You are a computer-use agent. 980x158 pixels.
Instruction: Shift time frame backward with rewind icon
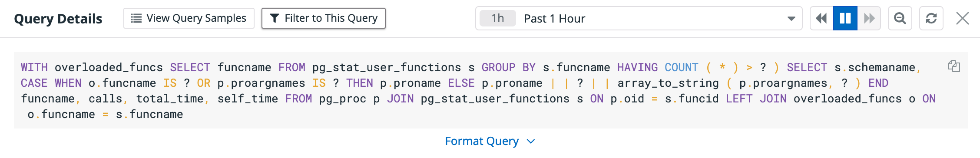click(x=821, y=18)
